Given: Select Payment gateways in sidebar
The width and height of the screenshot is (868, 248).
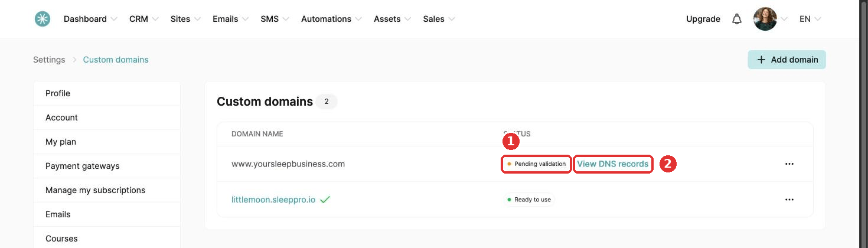Looking at the screenshot, I should click(x=107, y=166).
